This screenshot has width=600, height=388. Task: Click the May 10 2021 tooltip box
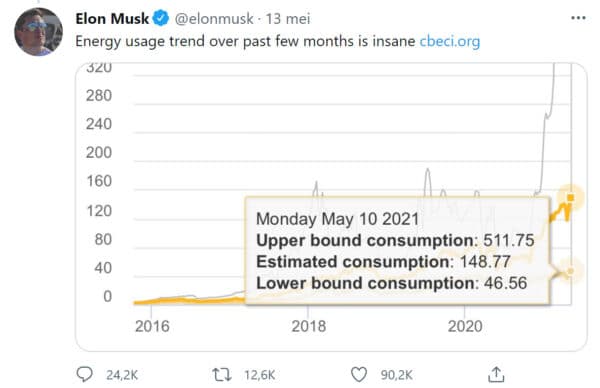coord(398,251)
